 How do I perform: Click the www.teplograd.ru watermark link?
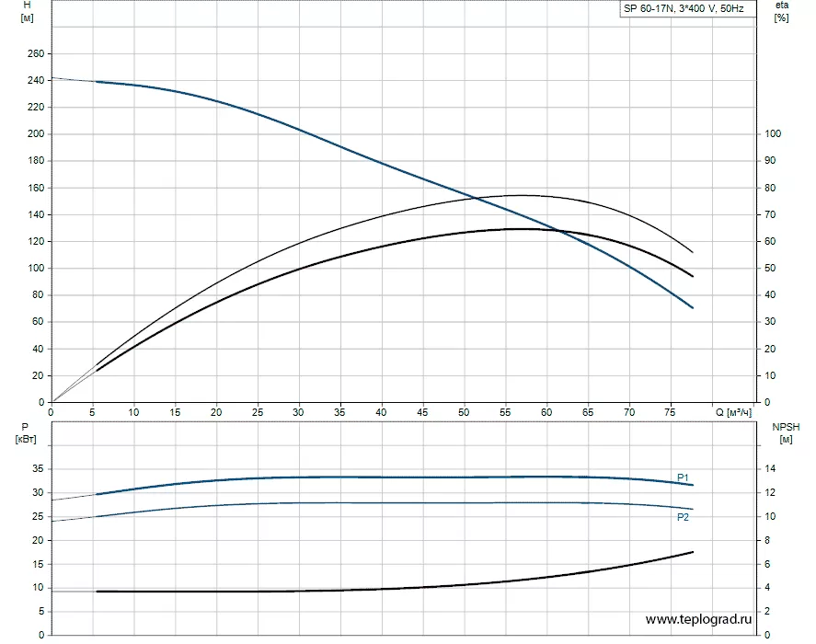pos(698,619)
